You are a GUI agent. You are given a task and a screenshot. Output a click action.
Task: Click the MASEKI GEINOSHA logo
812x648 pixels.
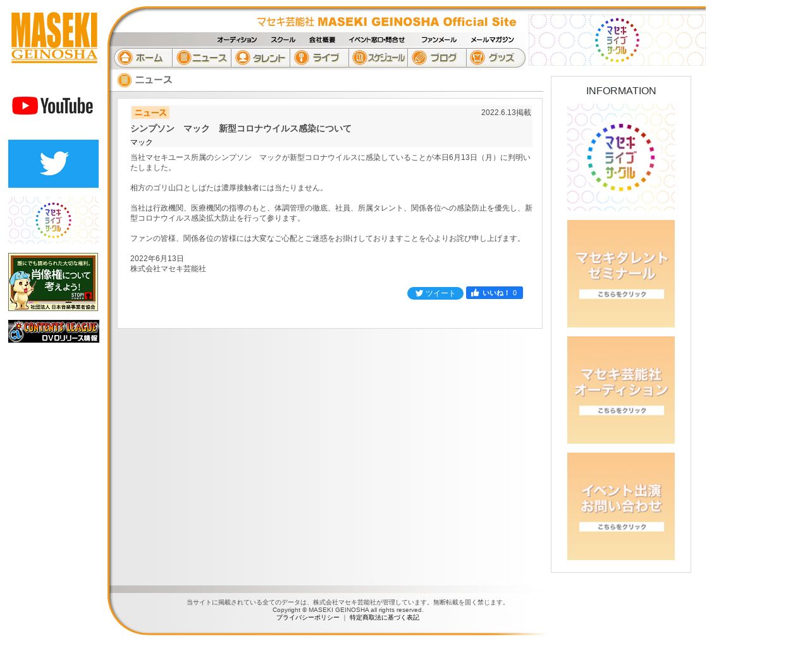(x=54, y=37)
